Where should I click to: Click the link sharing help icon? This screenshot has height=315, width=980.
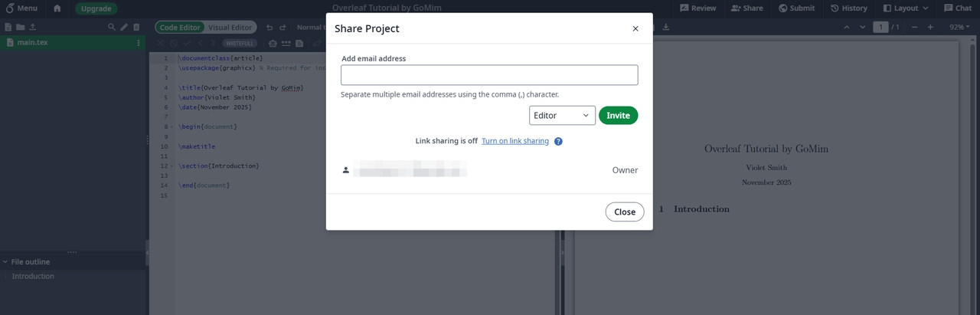(x=558, y=141)
